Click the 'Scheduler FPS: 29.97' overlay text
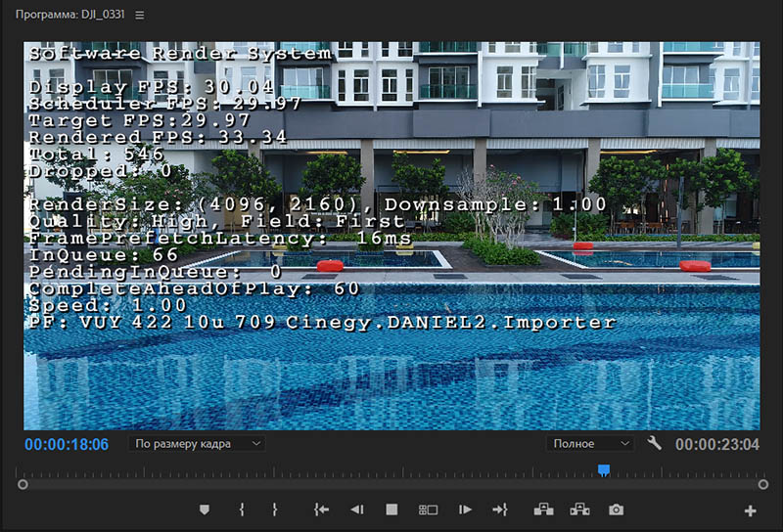Viewport: 783px width, 532px height. 164,104
